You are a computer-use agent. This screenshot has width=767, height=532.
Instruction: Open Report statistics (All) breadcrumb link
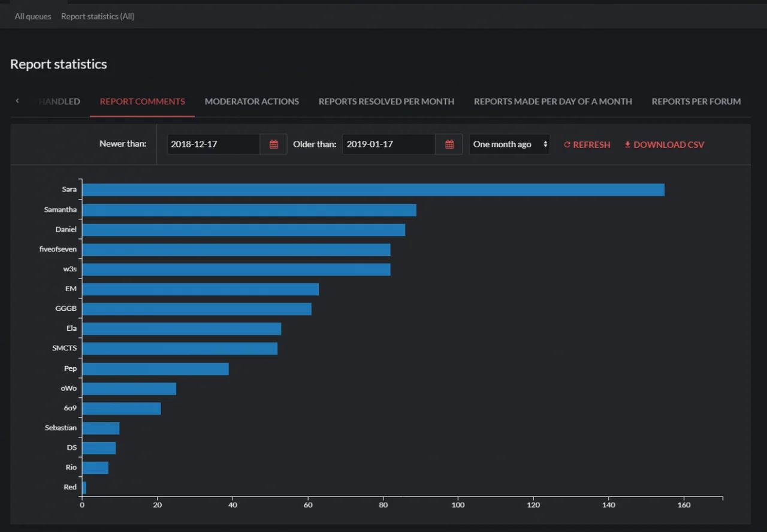coord(98,16)
